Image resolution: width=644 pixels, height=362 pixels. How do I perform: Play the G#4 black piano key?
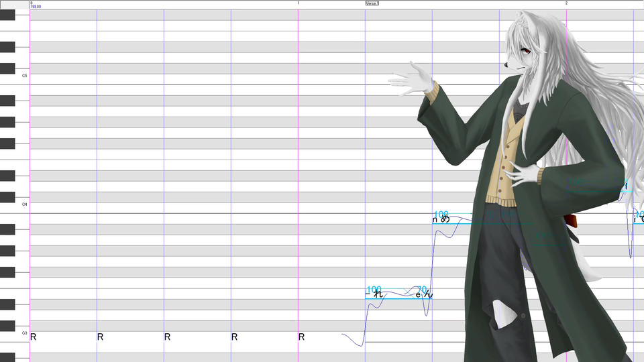point(7,122)
